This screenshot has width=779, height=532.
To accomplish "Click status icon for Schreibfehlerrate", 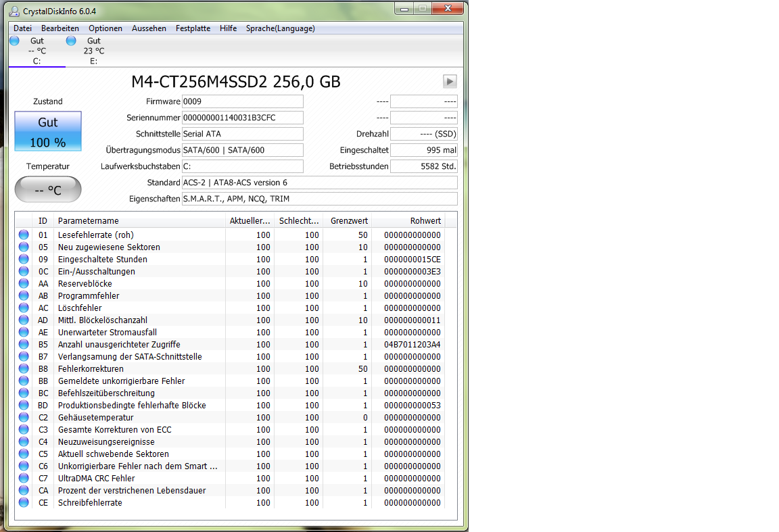I will tap(24, 502).
